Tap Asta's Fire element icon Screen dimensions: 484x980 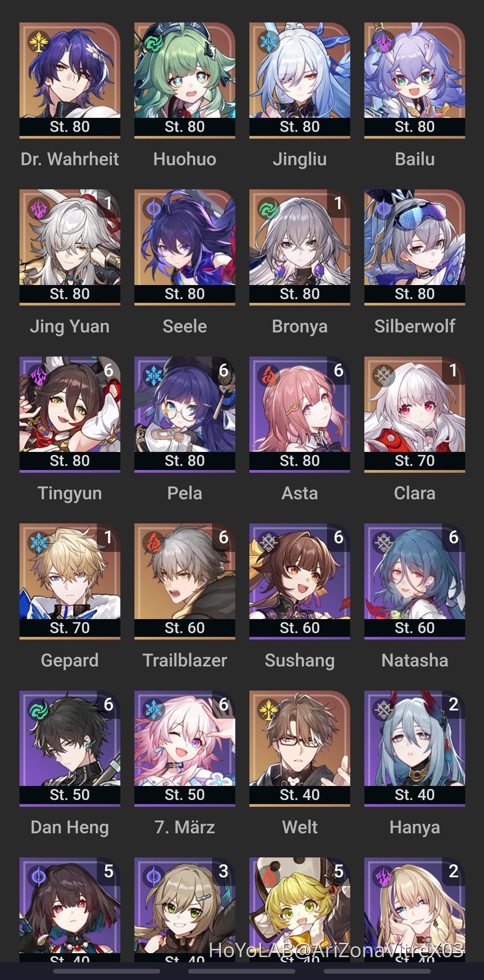coord(269,375)
